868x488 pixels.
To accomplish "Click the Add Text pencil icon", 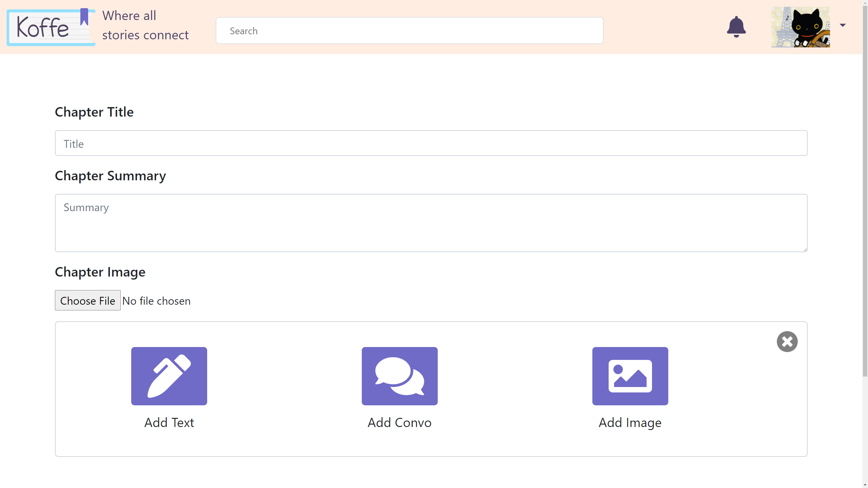I will point(169,376).
